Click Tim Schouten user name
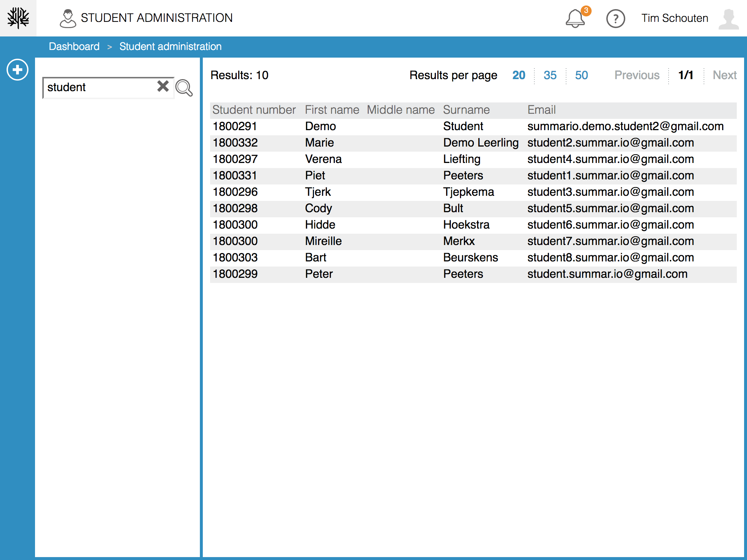This screenshot has width=747, height=560. pos(675,18)
